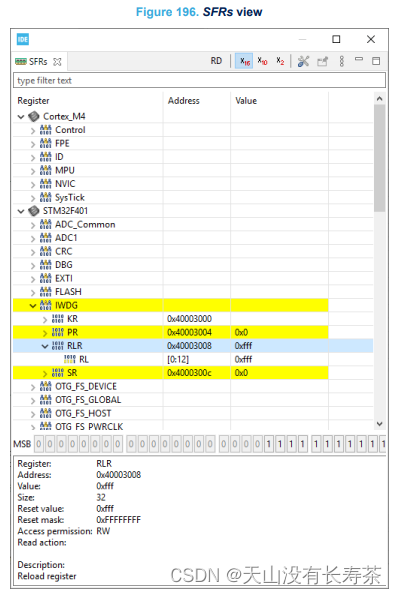Open the SFR settings tools icon
The image size is (397, 594).
point(303,61)
